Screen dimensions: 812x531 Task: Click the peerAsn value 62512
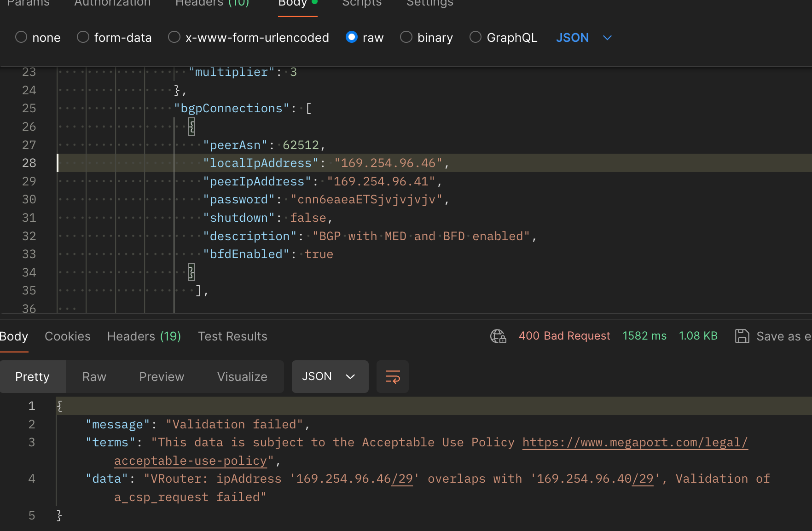click(x=301, y=145)
